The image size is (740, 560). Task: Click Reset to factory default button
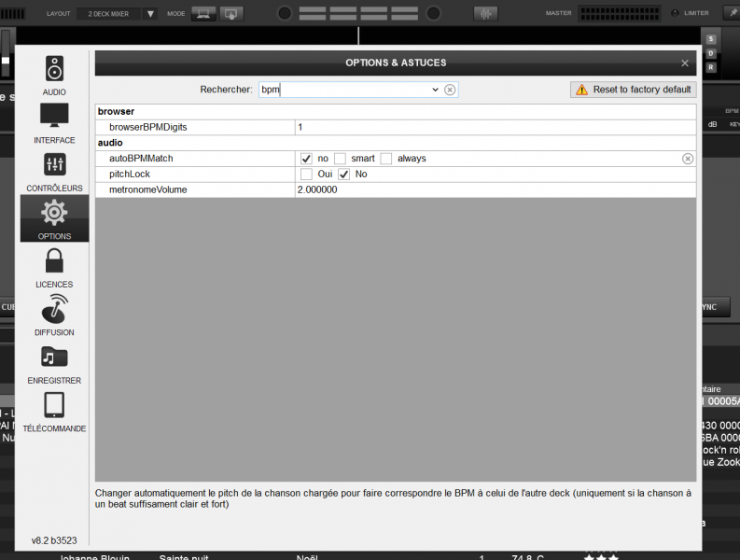(634, 90)
